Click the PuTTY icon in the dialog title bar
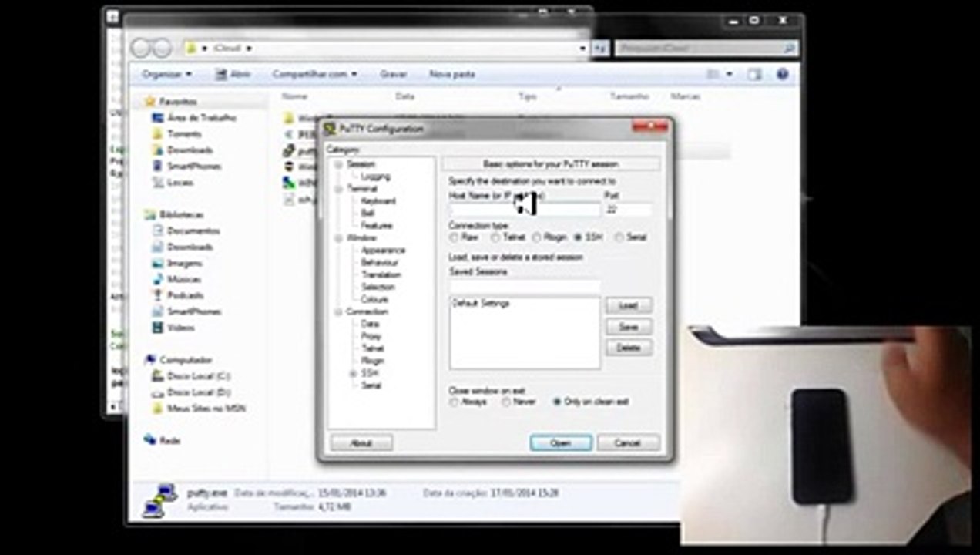 pos(331,129)
